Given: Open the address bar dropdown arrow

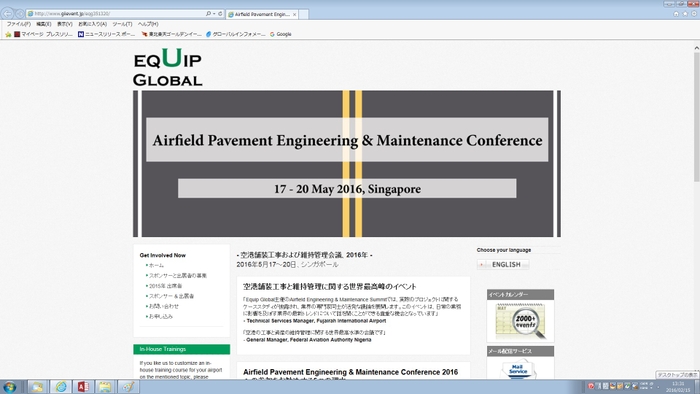Looking at the screenshot, I should pyautogui.click(x=214, y=14).
